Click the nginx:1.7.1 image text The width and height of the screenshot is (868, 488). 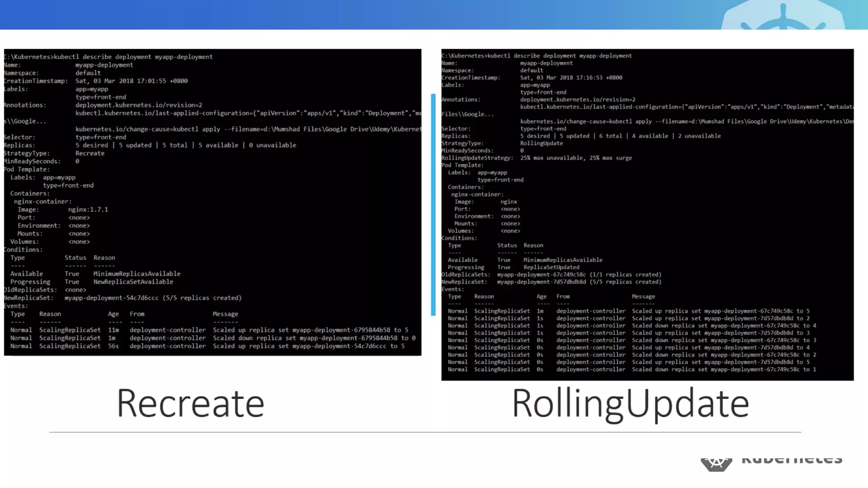[x=88, y=210]
